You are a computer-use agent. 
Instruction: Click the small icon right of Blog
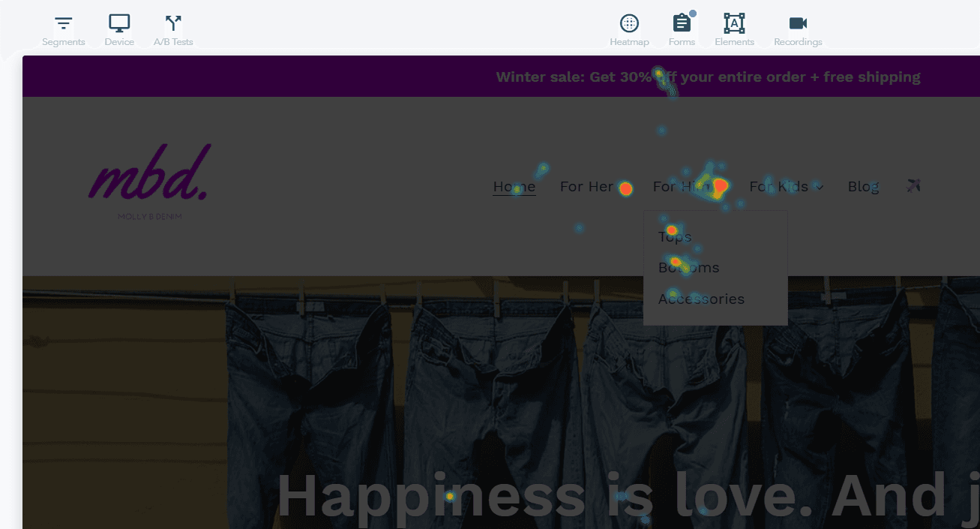[913, 185]
